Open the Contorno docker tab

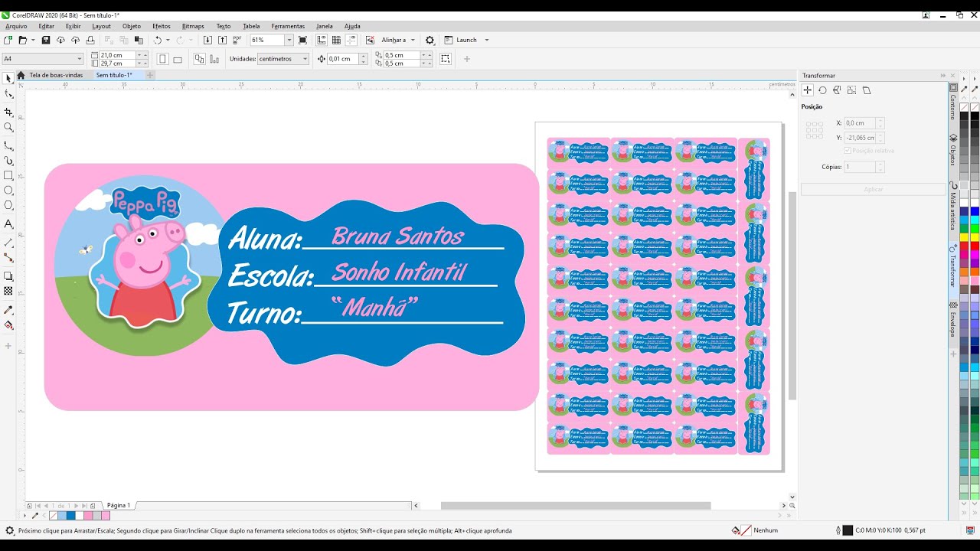point(953,101)
